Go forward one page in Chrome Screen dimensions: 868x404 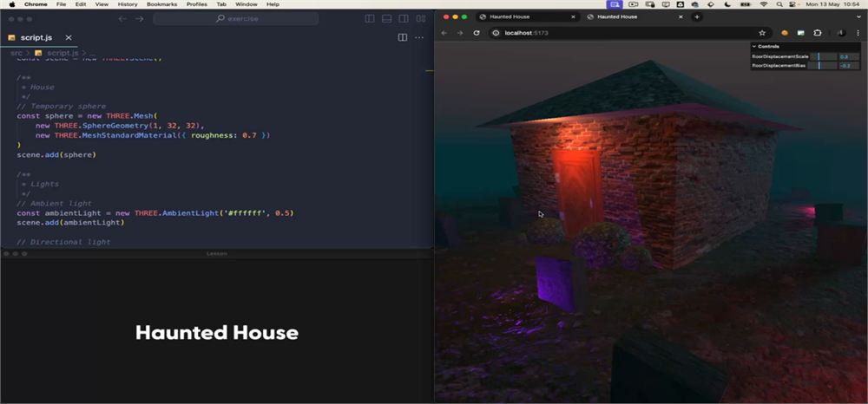[x=460, y=33]
